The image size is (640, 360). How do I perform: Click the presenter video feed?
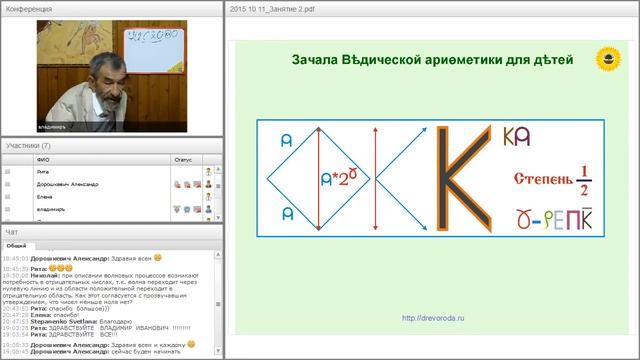click(112, 76)
